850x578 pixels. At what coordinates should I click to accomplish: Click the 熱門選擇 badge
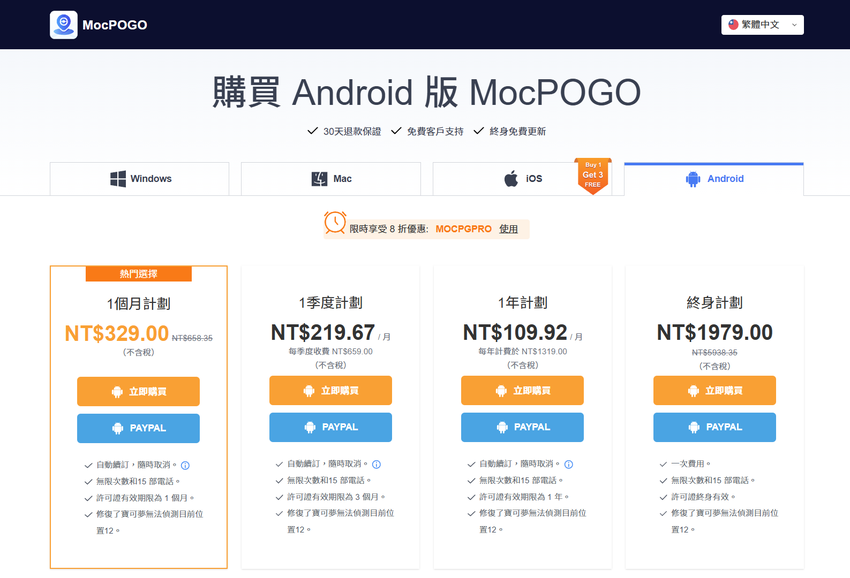pos(139,274)
